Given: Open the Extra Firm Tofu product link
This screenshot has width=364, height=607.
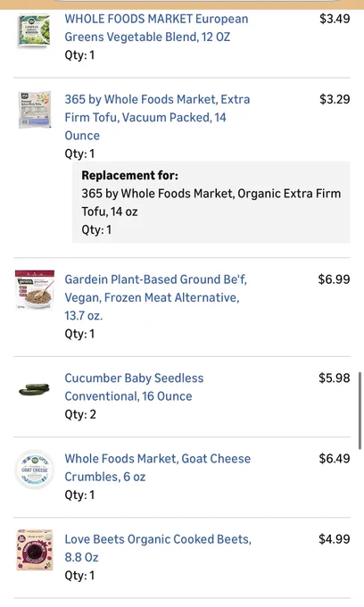Looking at the screenshot, I should click(x=157, y=117).
